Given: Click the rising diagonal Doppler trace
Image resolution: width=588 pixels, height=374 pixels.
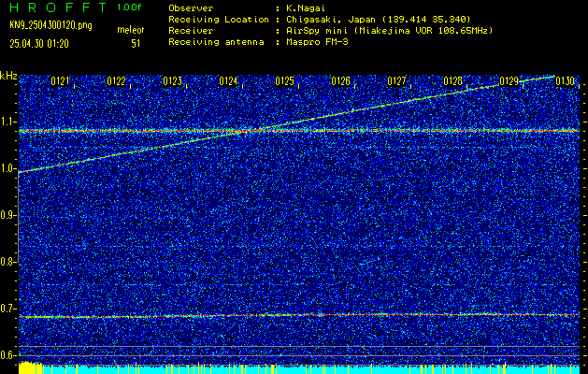Looking at the screenshot, I should pos(287,123).
